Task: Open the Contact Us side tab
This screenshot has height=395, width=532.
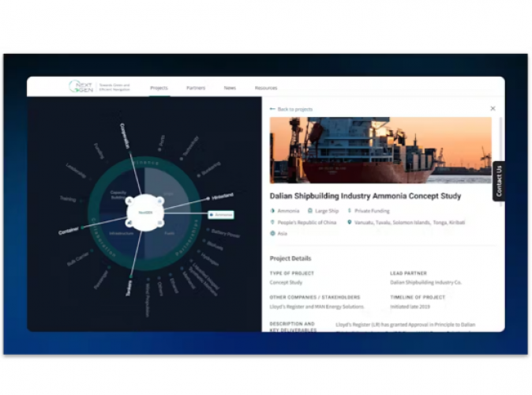Action: 499,181
